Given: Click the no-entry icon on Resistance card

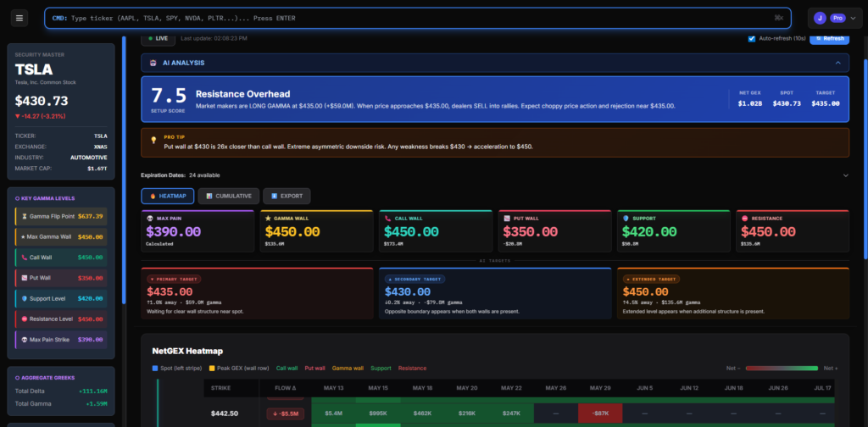Looking at the screenshot, I should pyautogui.click(x=745, y=219).
